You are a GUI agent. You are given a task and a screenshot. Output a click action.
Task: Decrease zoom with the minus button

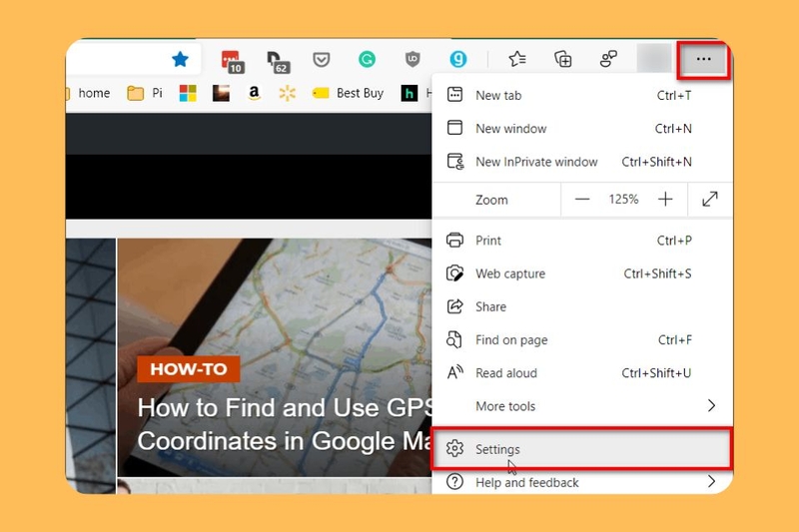[x=582, y=199]
